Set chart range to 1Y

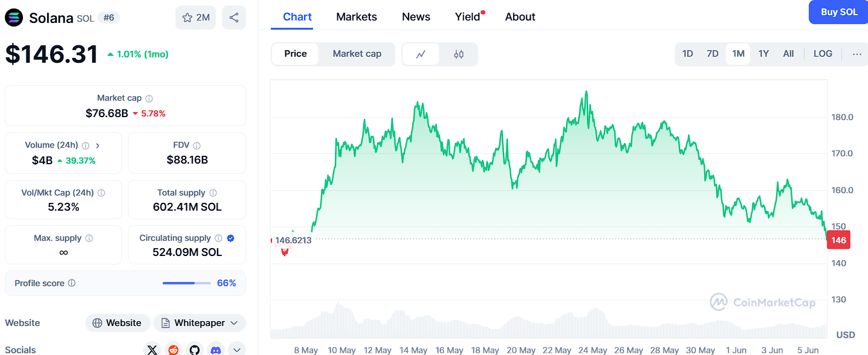click(763, 54)
